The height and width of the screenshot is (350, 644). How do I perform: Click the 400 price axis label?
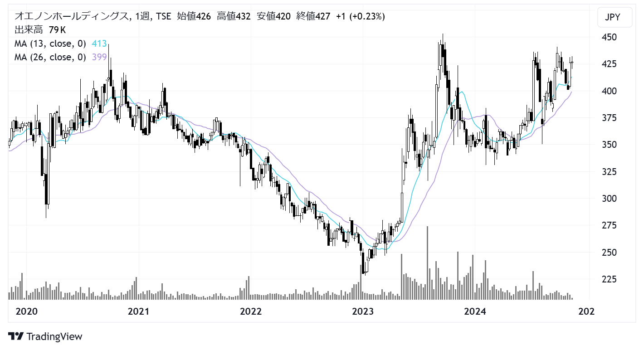click(609, 91)
